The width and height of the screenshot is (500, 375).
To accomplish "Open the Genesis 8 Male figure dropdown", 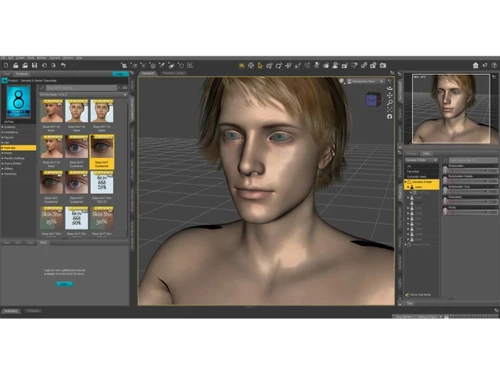I will [x=421, y=160].
